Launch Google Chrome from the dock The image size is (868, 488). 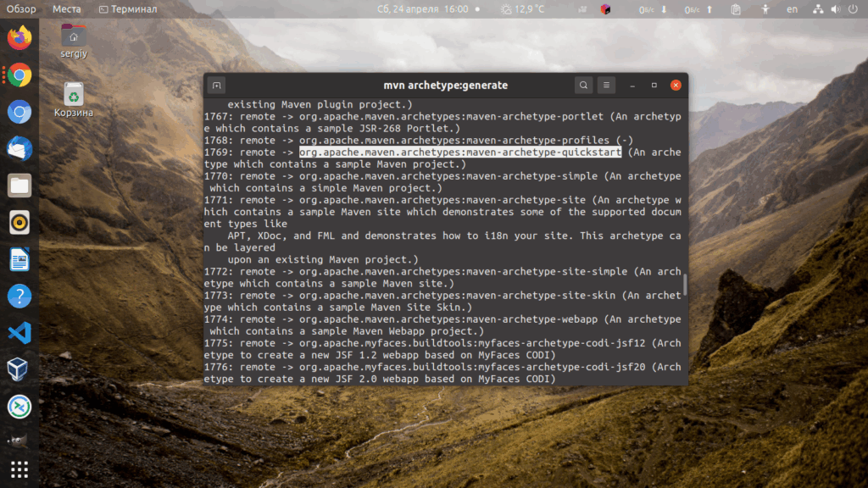point(19,75)
